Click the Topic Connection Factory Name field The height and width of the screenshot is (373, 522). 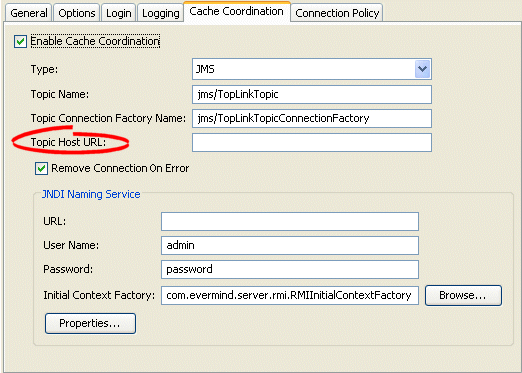[x=312, y=118]
